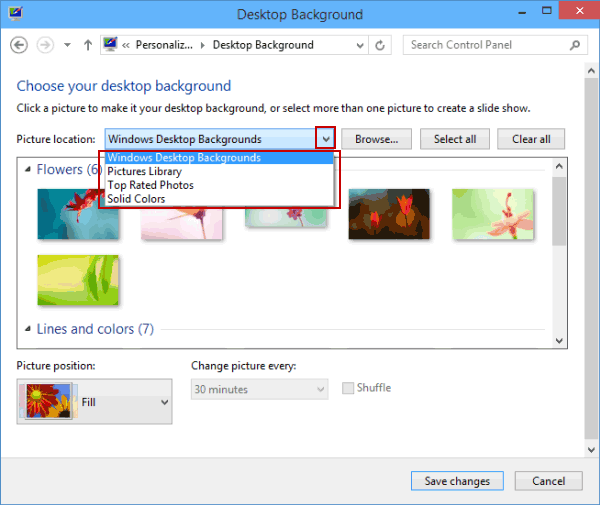Toggle the Shuffle checkbox
Screen dimensions: 600x505
click(x=348, y=388)
